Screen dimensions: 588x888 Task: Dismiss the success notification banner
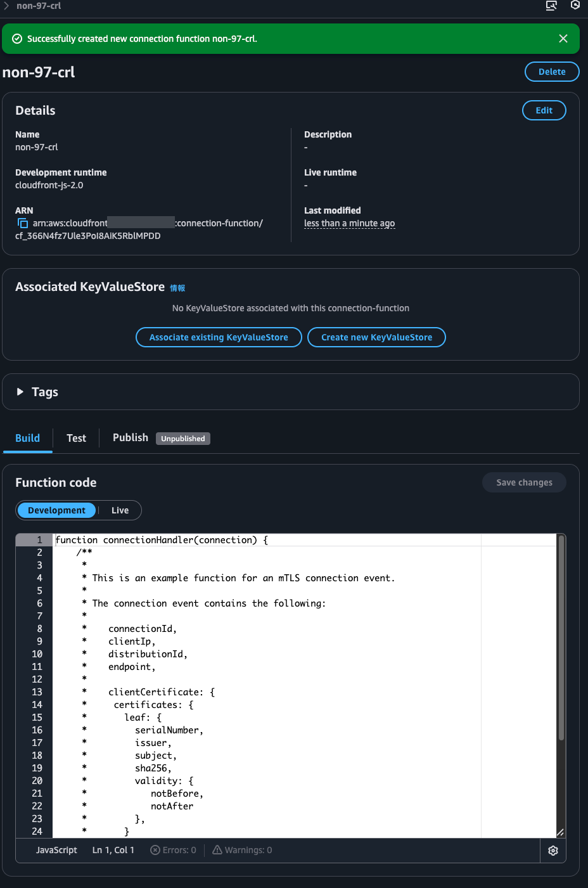(563, 38)
